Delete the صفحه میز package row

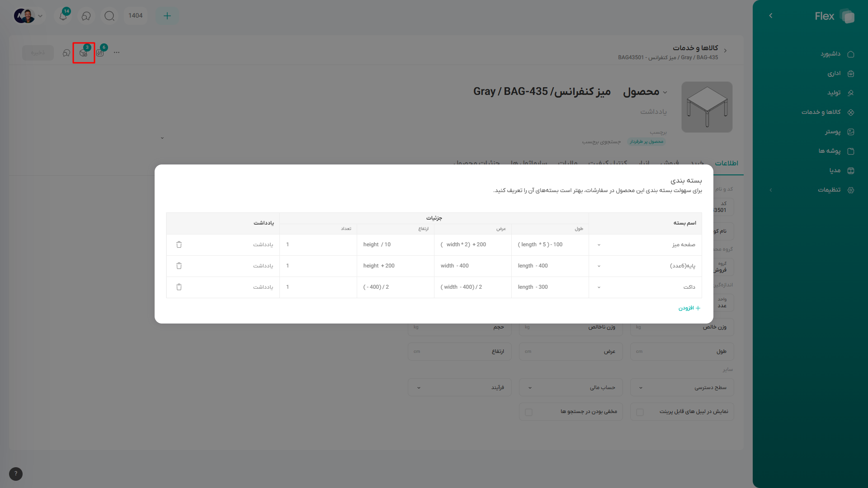[x=179, y=244]
